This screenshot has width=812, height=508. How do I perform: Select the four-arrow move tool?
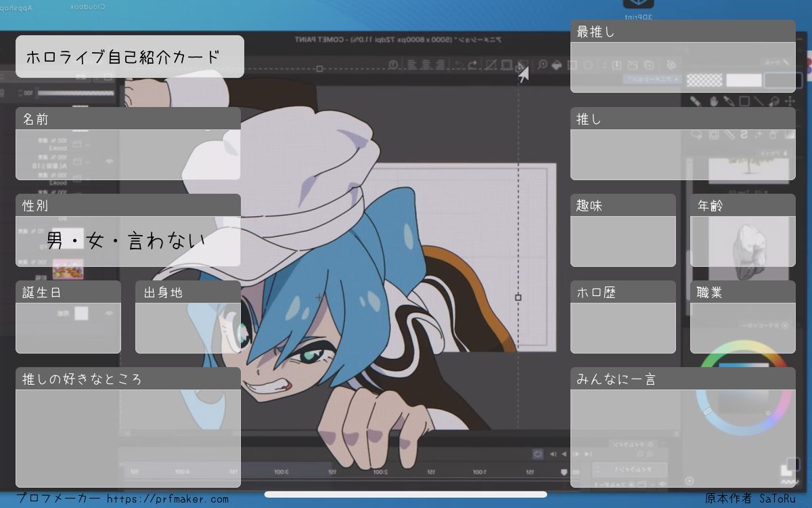[790, 101]
